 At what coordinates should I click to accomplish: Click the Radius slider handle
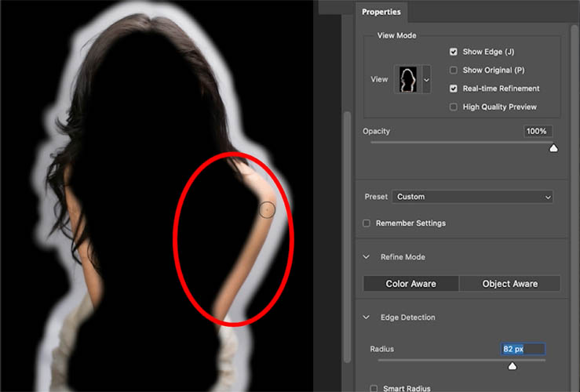click(x=512, y=366)
